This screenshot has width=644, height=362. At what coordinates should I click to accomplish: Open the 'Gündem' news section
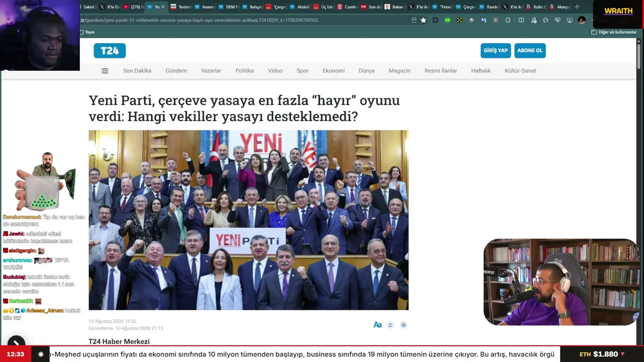tap(176, 71)
